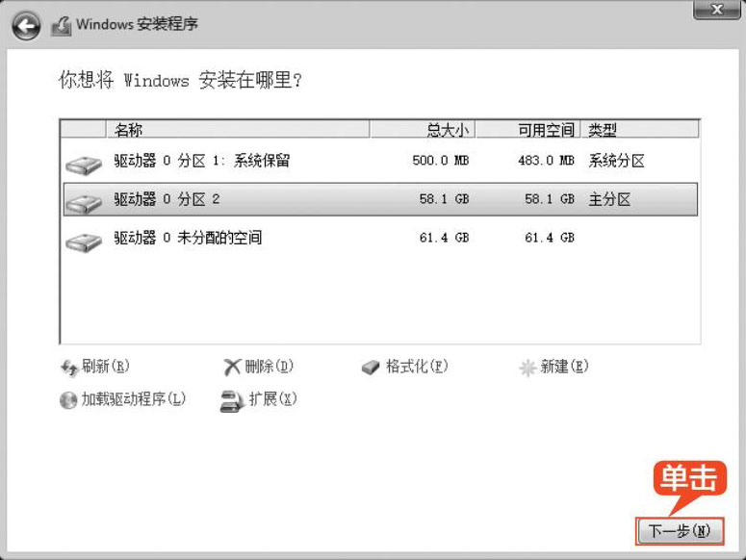This screenshot has height=560, width=746.
Task: Choose 扩展(X) to extend partition
Action: [273, 398]
